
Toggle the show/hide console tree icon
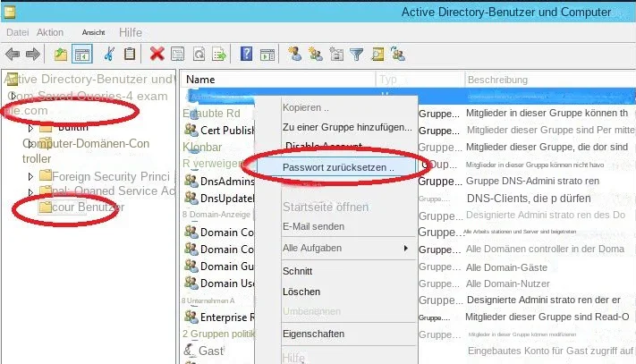pyautogui.click(x=82, y=55)
